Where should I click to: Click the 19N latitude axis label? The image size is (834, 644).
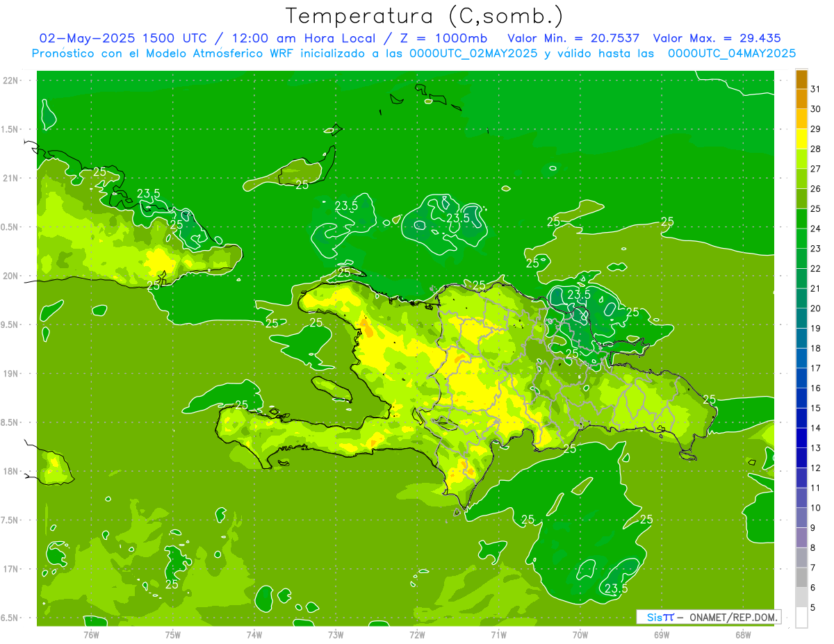tap(10, 374)
